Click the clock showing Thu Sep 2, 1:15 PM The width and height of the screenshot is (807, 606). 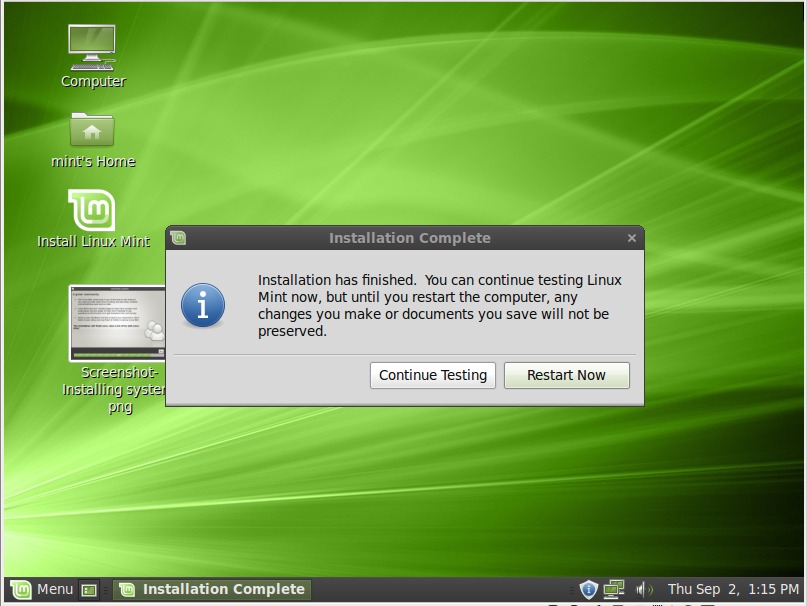pos(733,589)
